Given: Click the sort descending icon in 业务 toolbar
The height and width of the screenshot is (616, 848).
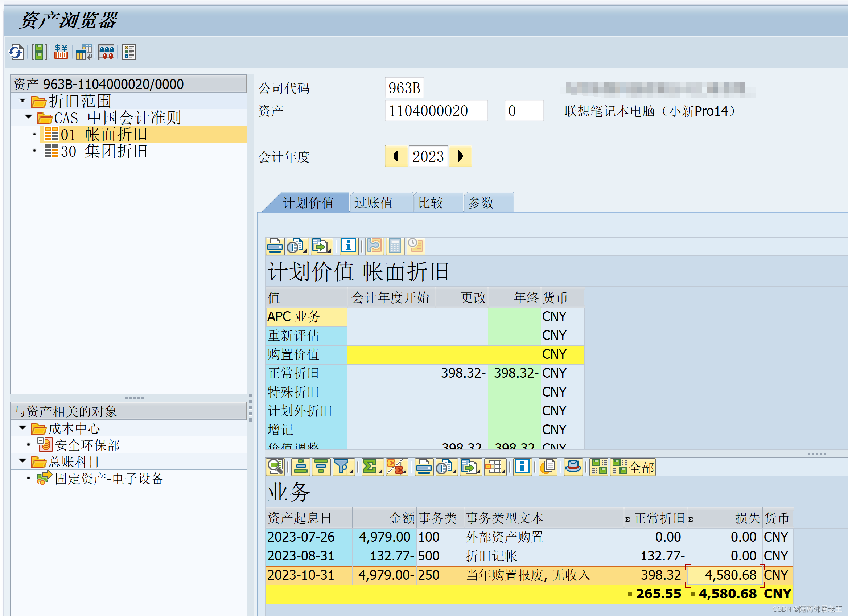Looking at the screenshot, I should tap(322, 467).
